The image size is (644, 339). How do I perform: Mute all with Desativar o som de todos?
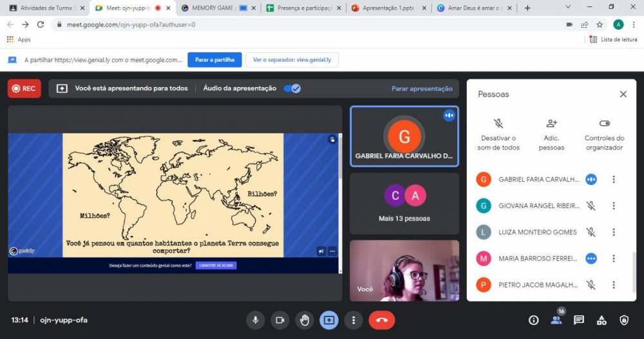pyautogui.click(x=498, y=123)
